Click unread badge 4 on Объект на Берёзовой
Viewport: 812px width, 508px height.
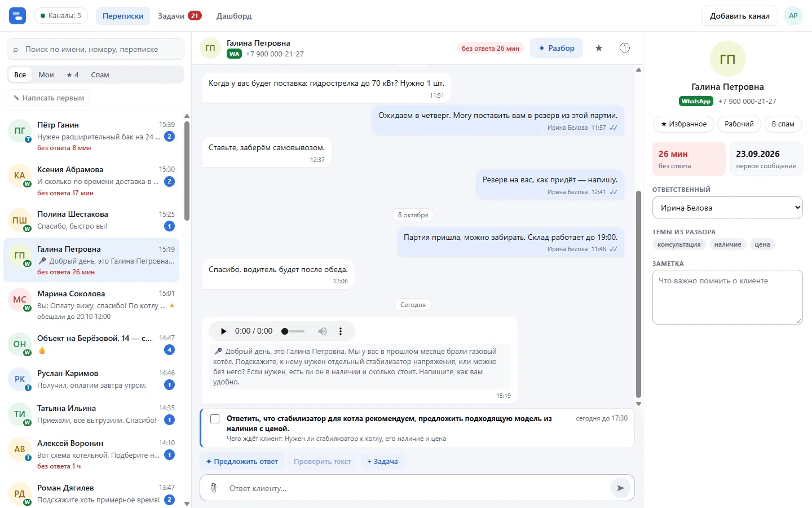coord(169,350)
